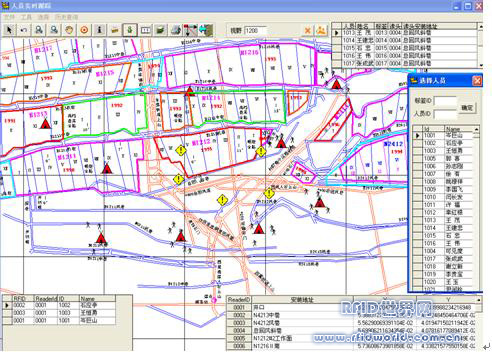Image resolution: width=492 pixels, height=360 pixels.
Task: Open the people icon next to orange X
Action: (321, 30)
